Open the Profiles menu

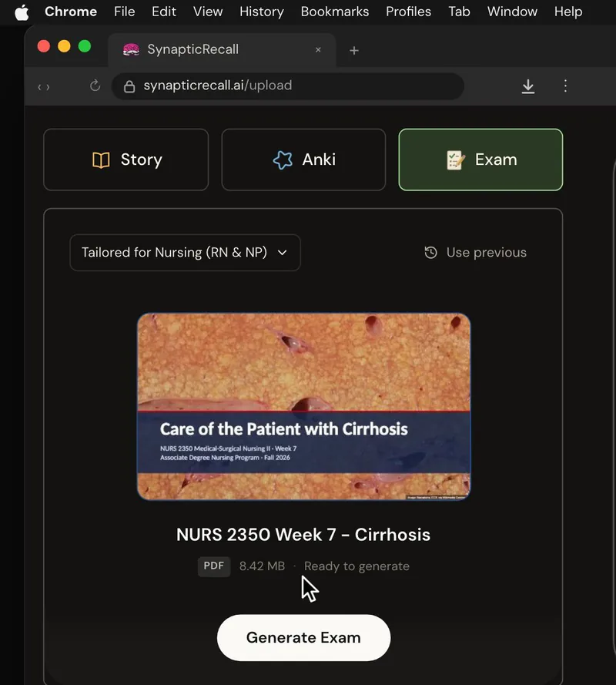[409, 12]
